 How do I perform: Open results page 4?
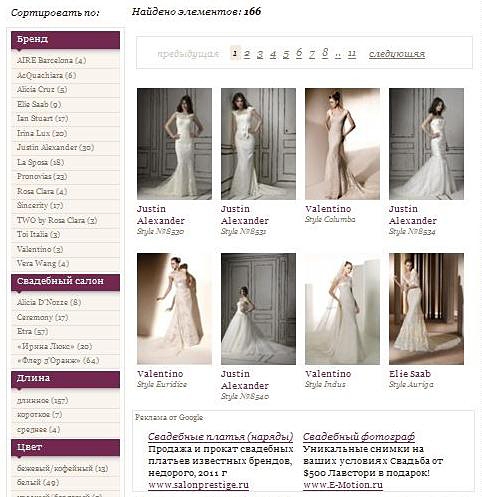coord(273,54)
